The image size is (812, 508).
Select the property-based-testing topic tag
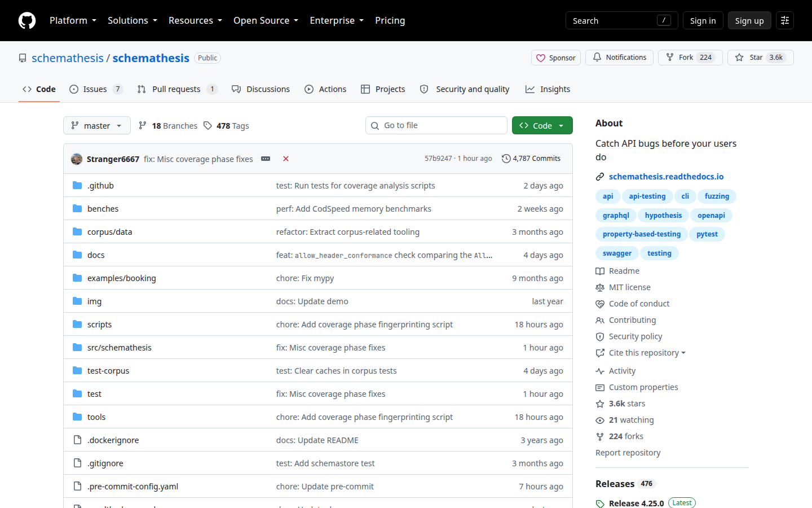click(642, 234)
